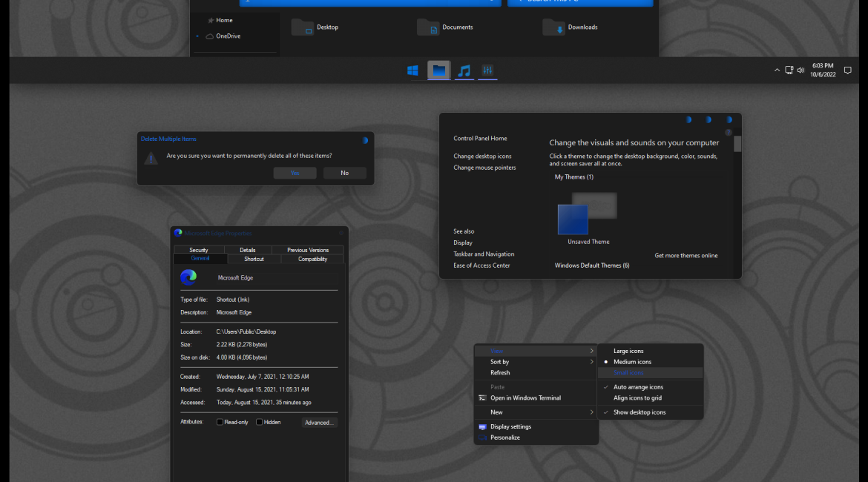Click the Windows Start button in taskbar
This screenshot has width=868, height=482.
pyautogui.click(x=413, y=70)
